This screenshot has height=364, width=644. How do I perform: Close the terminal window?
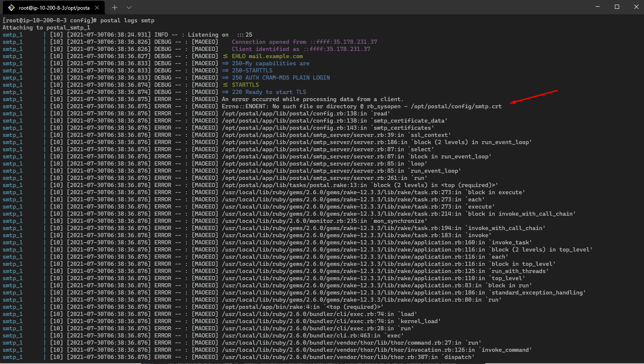pos(636,7)
